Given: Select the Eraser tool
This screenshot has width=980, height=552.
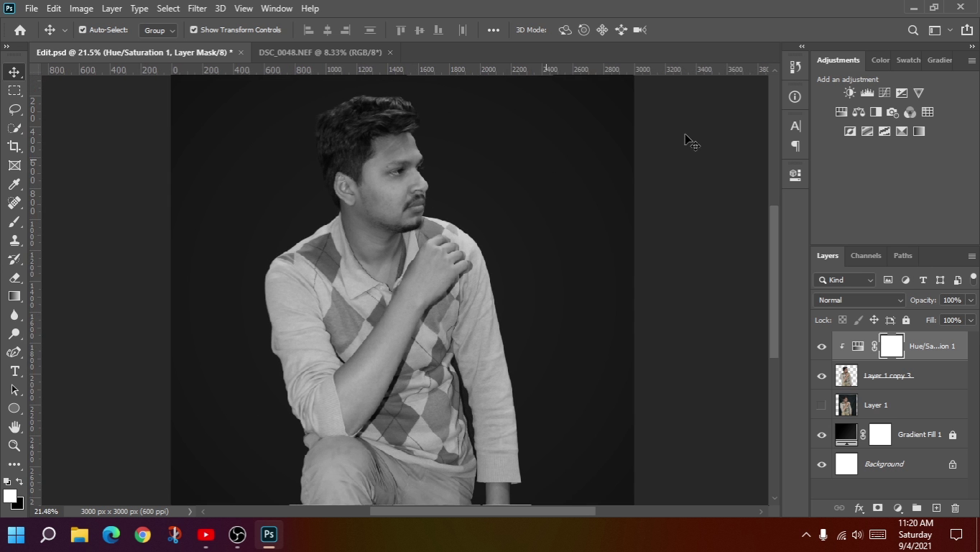Looking at the screenshot, I should (14, 277).
